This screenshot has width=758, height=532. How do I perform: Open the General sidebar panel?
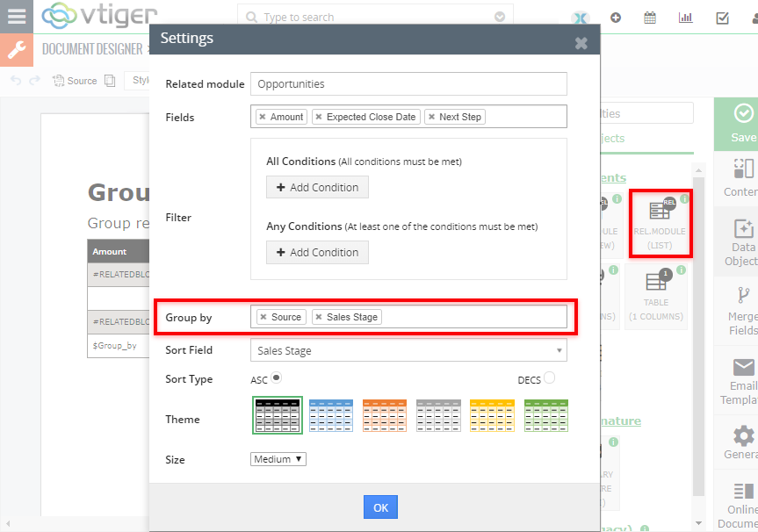(x=736, y=442)
